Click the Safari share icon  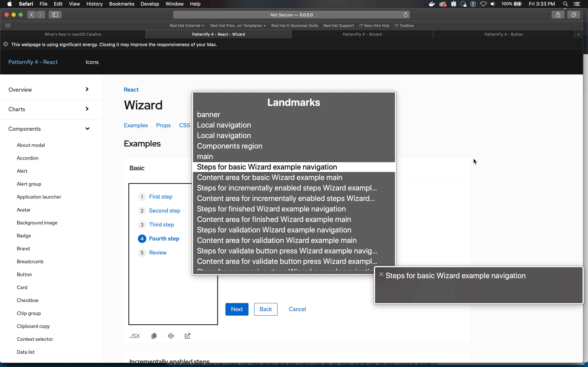(x=558, y=15)
